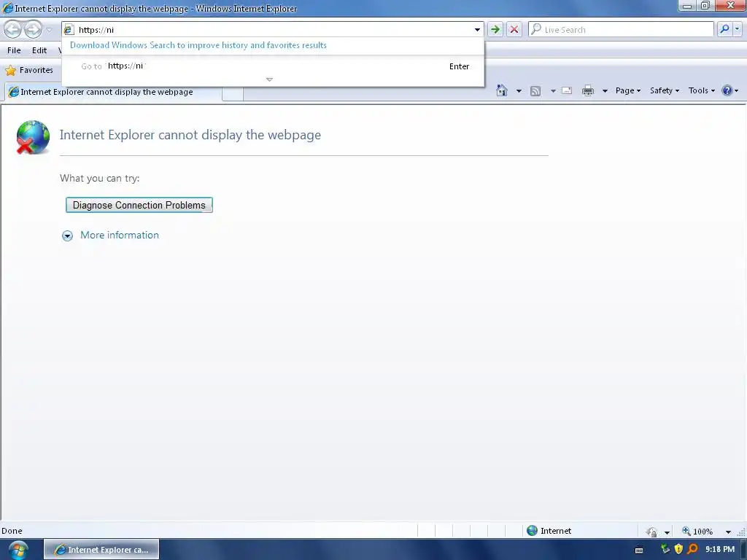Expand the autocomplete list with the down chevron
The height and width of the screenshot is (560, 747).
click(269, 79)
